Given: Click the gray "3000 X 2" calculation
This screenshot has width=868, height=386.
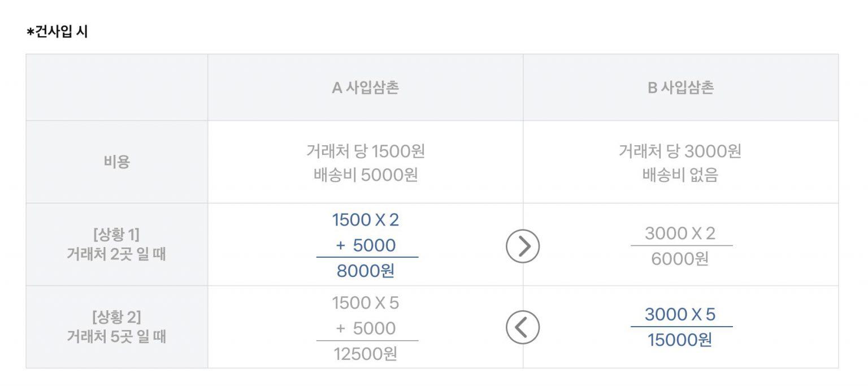Looking at the screenshot, I should click(x=680, y=233).
